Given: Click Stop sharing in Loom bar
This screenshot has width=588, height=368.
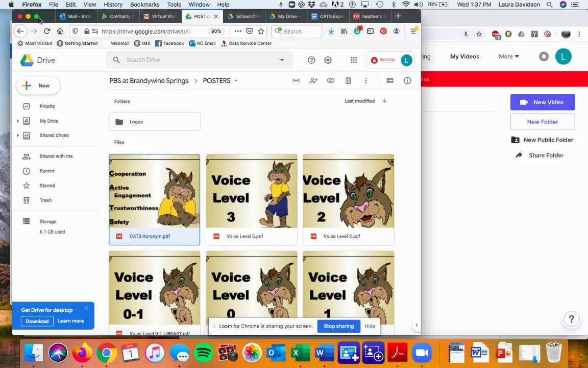Looking at the screenshot, I should [x=338, y=326].
